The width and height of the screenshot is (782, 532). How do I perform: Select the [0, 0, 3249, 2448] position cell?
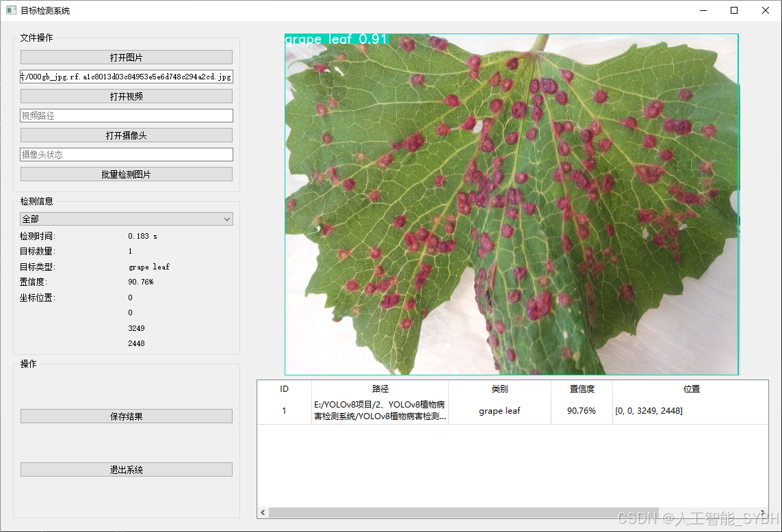tap(691, 411)
